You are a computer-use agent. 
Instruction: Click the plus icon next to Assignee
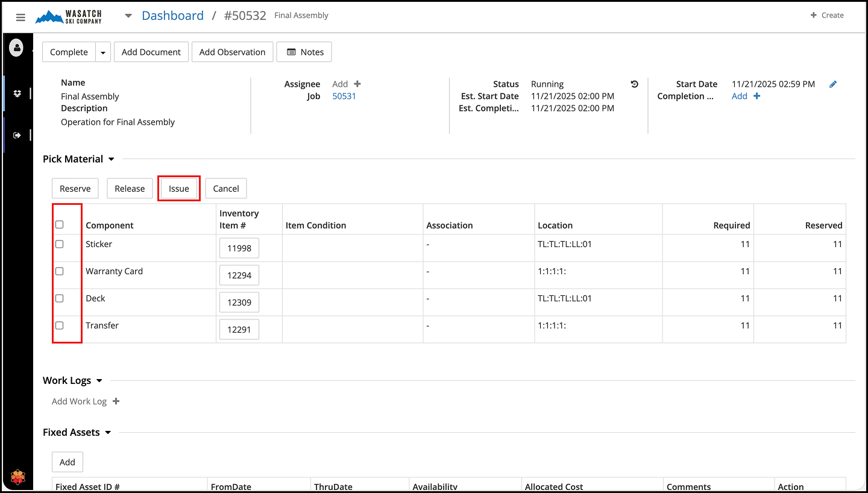(x=357, y=84)
